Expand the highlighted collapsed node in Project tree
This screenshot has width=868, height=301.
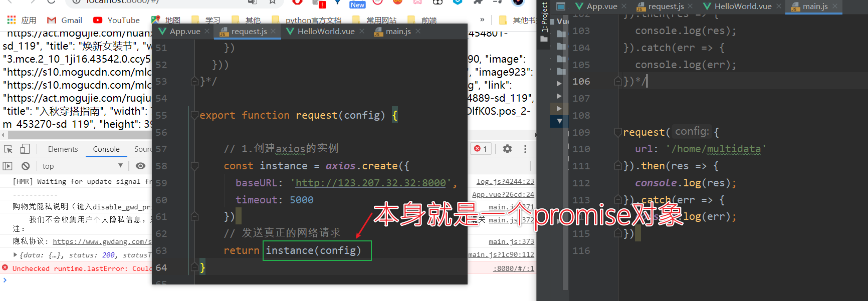pyautogui.click(x=559, y=108)
